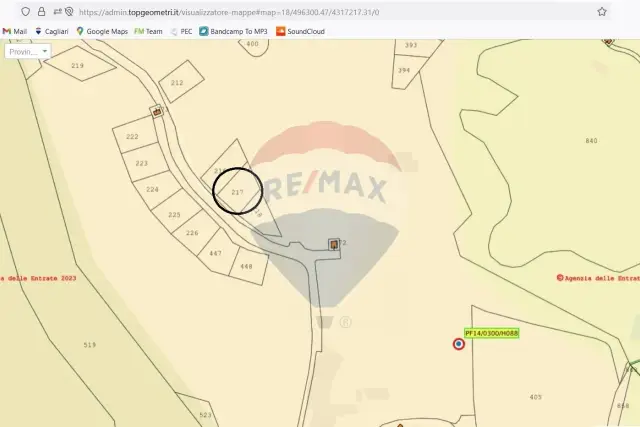Screen dimensions: 640x427
Task: Click the red-blue survey point marker
Action: pos(459,344)
